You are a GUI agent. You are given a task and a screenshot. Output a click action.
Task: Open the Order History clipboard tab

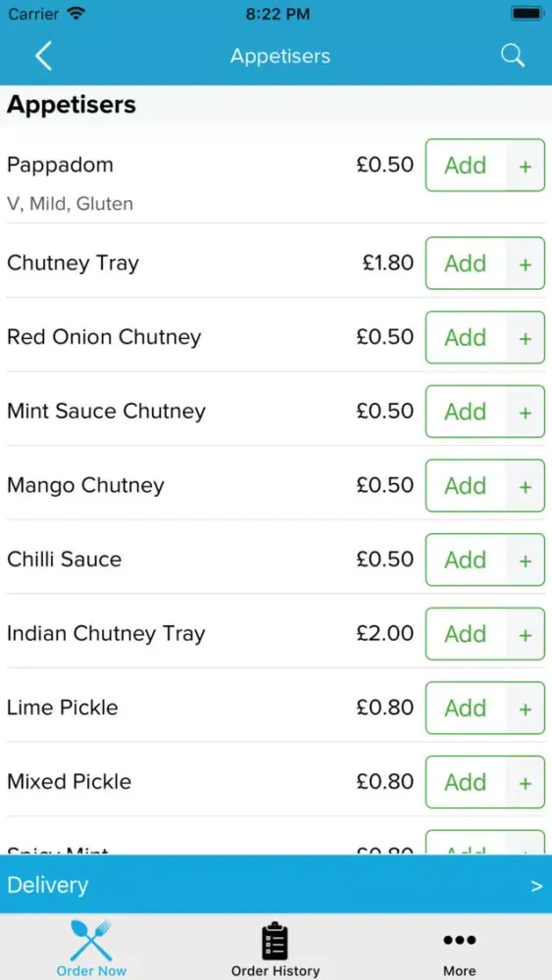point(276,948)
